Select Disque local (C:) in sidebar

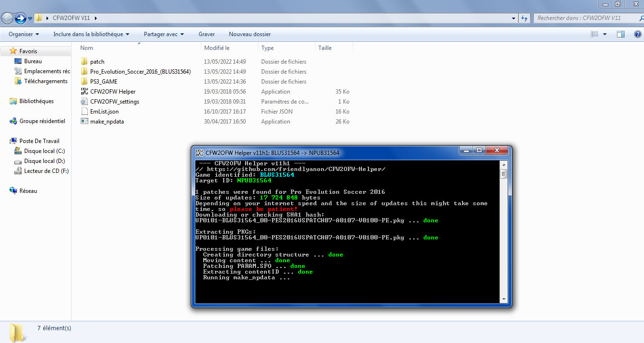(44, 151)
